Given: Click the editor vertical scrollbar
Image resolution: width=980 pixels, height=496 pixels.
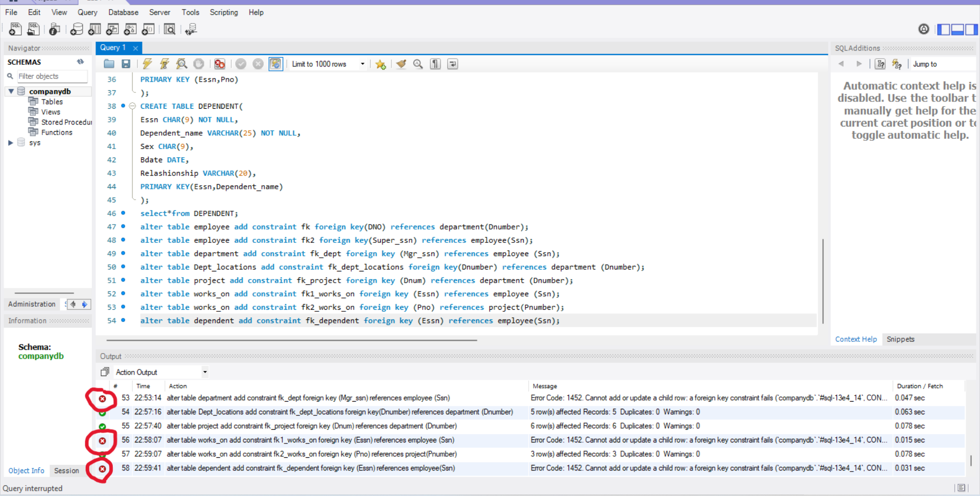Looking at the screenshot, I should click(823, 281).
